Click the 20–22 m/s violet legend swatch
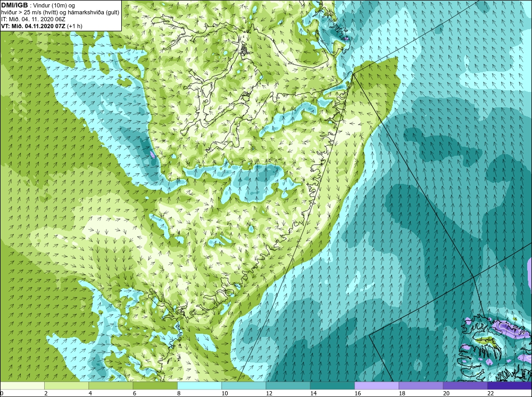 [x=465, y=386]
